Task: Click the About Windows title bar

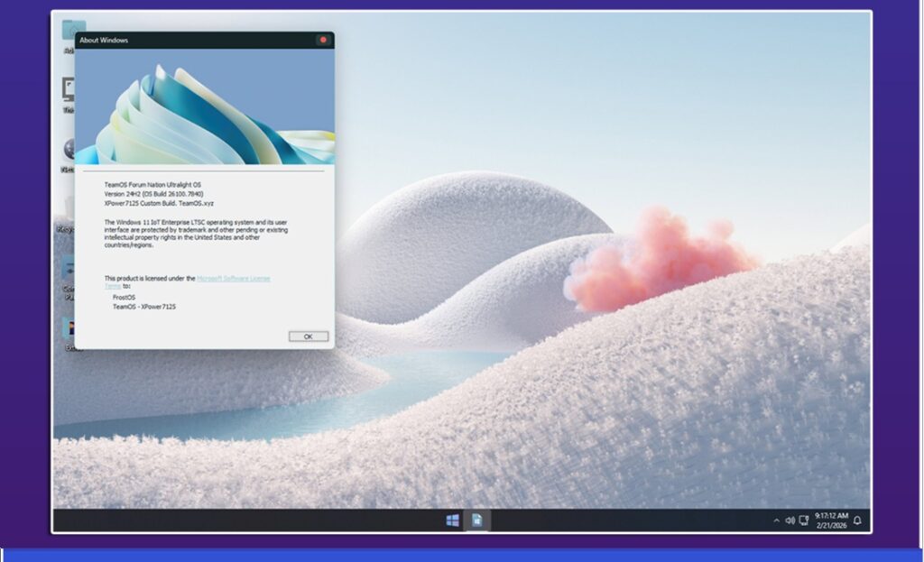Action: (180, 40)
